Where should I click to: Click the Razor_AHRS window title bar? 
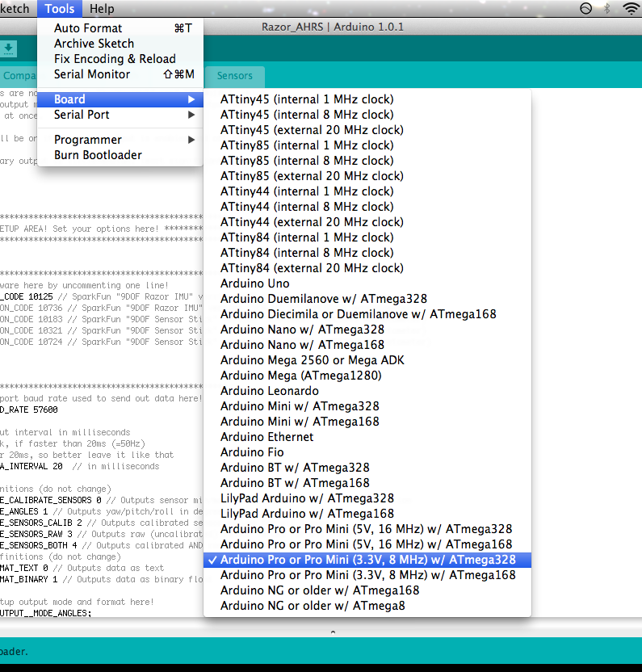click(x=333, y=27)
